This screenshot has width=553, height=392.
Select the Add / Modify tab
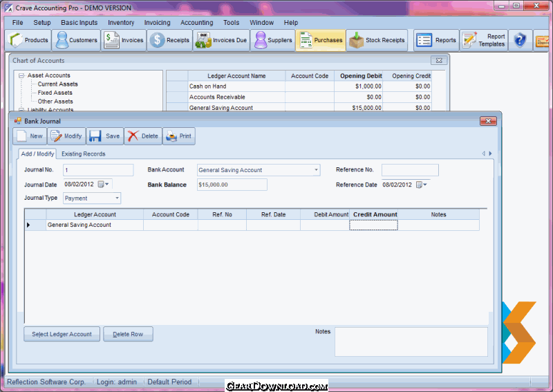point(37,154)
